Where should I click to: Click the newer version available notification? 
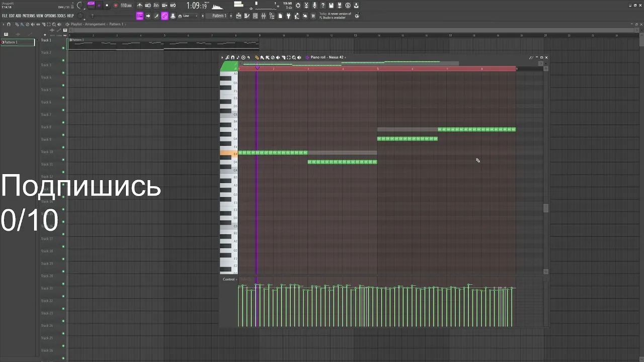(335, 16)
